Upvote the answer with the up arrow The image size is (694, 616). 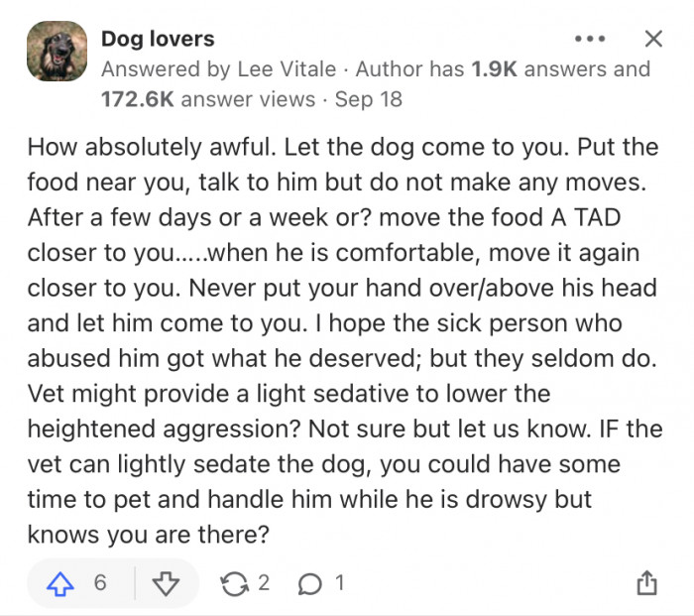pyautogui.click(x=61, y=582)
